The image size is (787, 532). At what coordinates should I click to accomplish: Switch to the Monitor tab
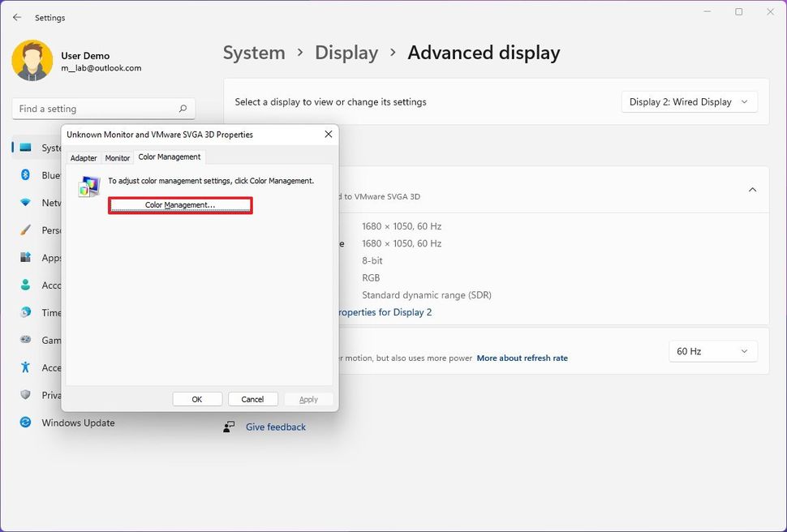click(x=118, y=158)
